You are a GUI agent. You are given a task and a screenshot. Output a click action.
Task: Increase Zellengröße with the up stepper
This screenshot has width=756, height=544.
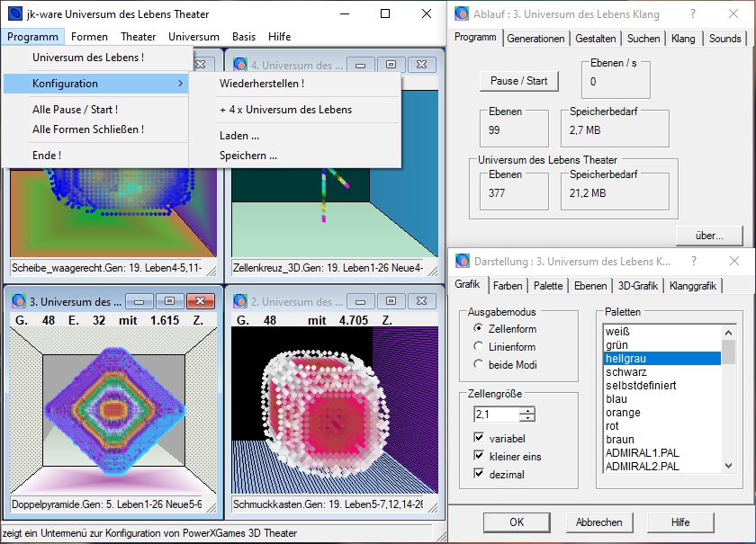point(528,411)
